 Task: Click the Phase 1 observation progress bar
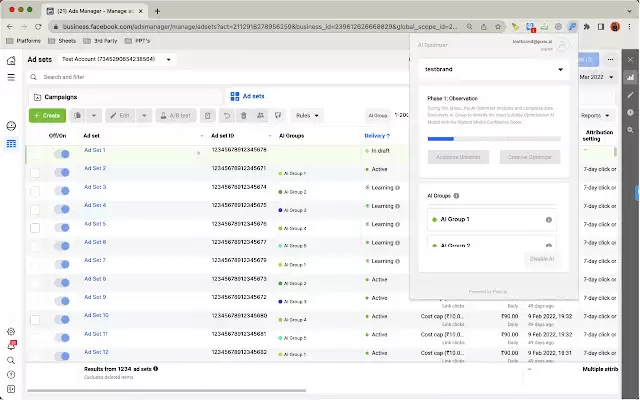tap(494, 139)
